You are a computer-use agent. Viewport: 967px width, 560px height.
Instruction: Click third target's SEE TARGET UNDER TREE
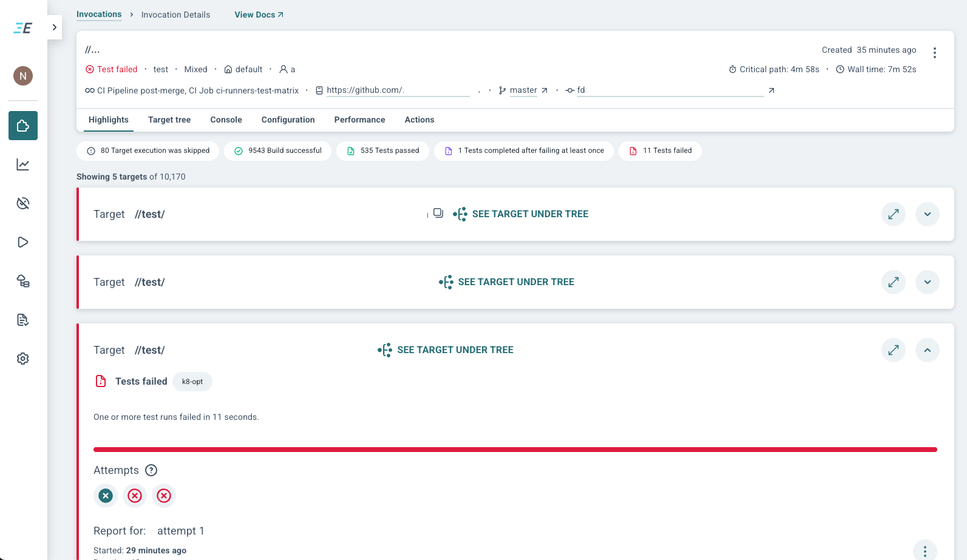pos(446,350)
